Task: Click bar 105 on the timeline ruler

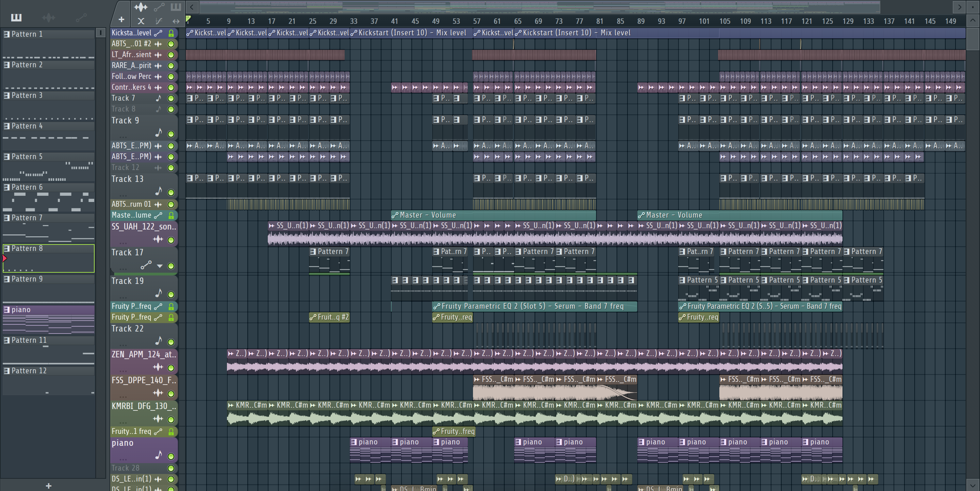Action: (x=725, y=21)
